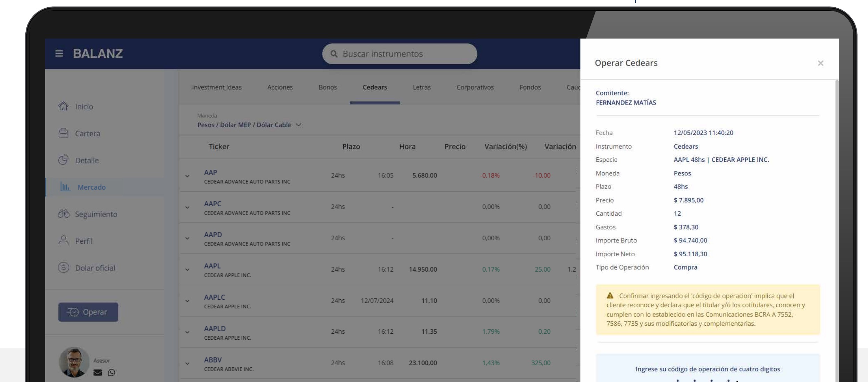This screenshot has height=382, width=868.
Task: Open Cartera in the sidebar
Action: pos(87,133)
